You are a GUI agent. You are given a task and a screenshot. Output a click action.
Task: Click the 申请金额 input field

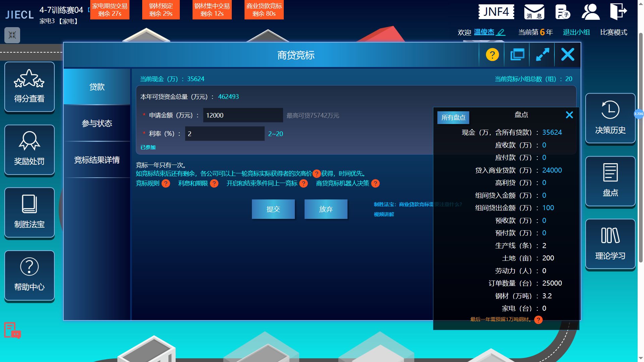[243, 115]
